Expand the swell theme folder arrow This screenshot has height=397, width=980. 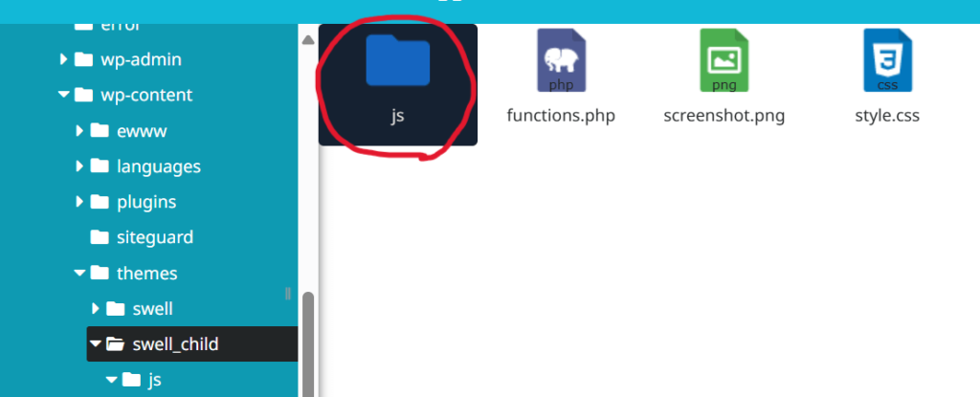96,309
